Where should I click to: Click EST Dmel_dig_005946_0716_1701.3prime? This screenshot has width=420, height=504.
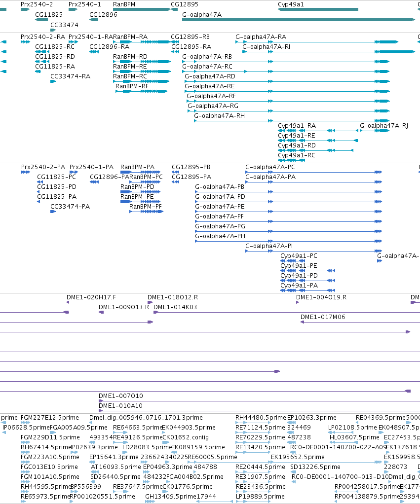point(146,418)
